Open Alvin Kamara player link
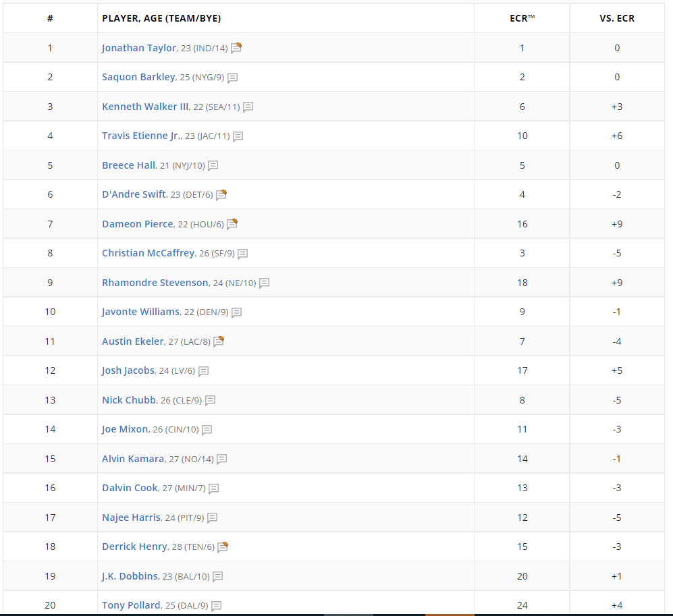The height and width of the screenshot is (616, 673). 133,459
